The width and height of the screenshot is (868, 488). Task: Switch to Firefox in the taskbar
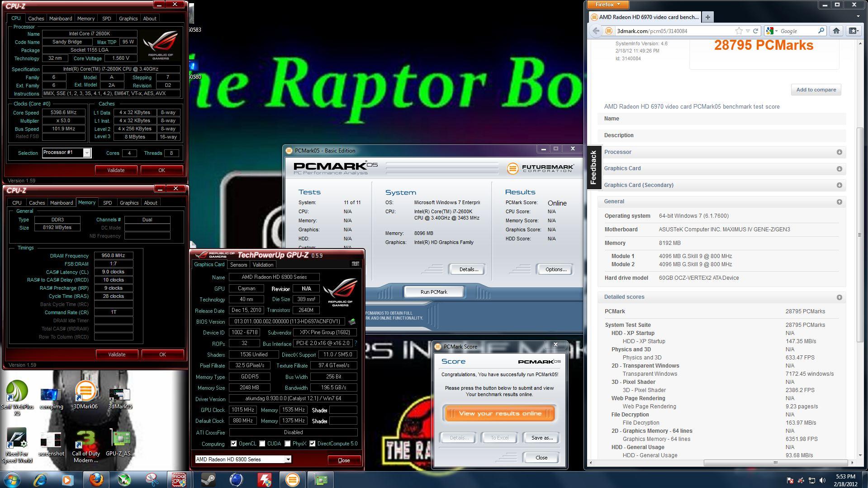click(96, 479)
